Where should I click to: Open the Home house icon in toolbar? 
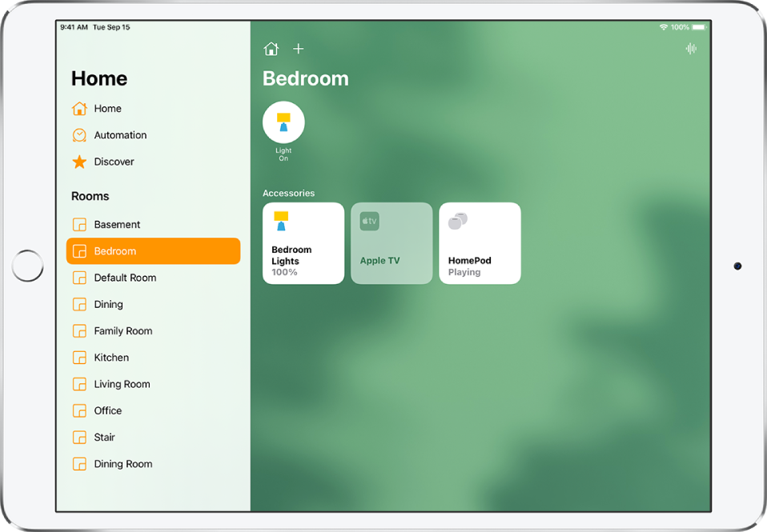coord(271,49)
